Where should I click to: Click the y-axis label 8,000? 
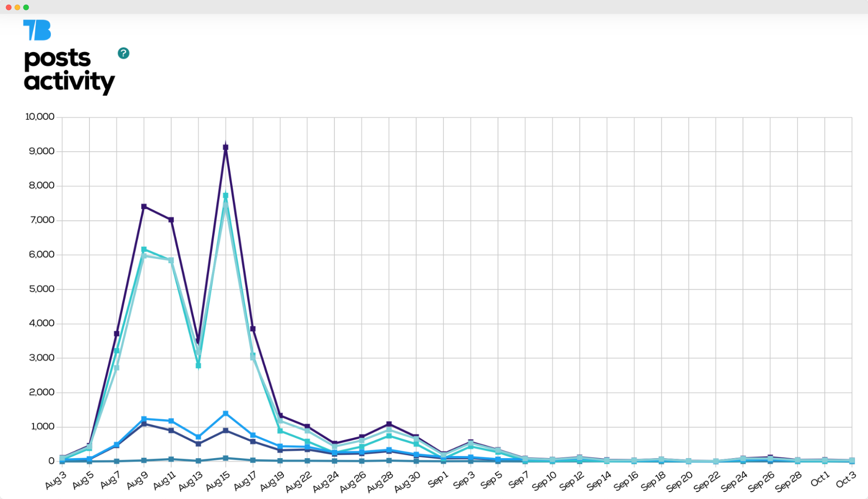42,185
